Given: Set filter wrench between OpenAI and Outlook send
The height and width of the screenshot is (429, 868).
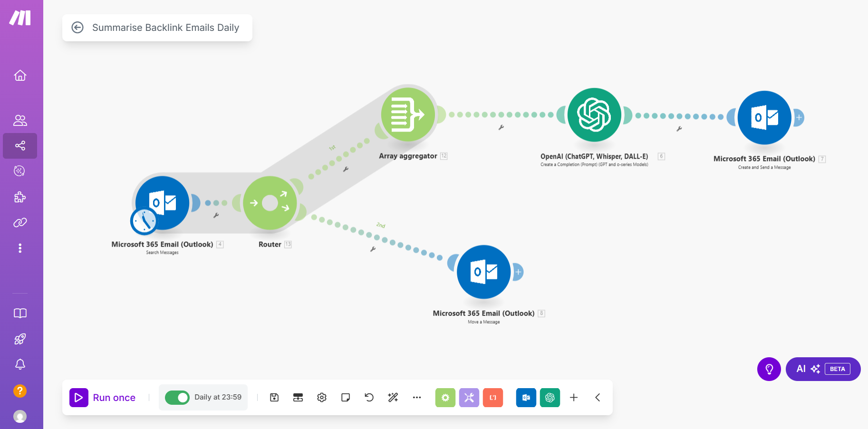Looking at the screenshot, I should coord(679,129).
